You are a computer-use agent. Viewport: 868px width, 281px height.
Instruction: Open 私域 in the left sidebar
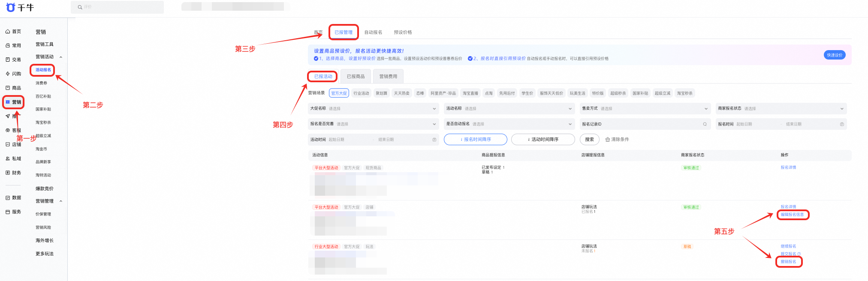[x=13, y=158]
